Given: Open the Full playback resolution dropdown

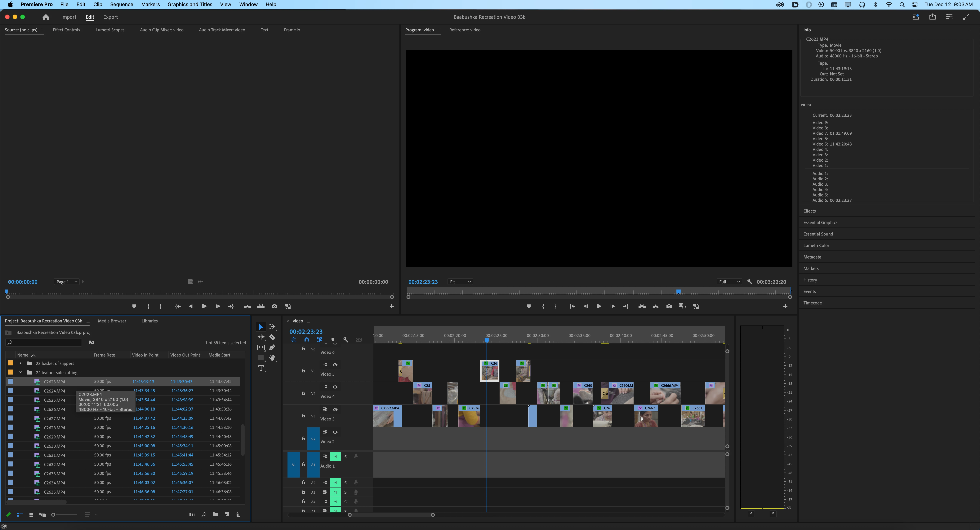Looking at the screenshot, I should (x=729, y=282).
